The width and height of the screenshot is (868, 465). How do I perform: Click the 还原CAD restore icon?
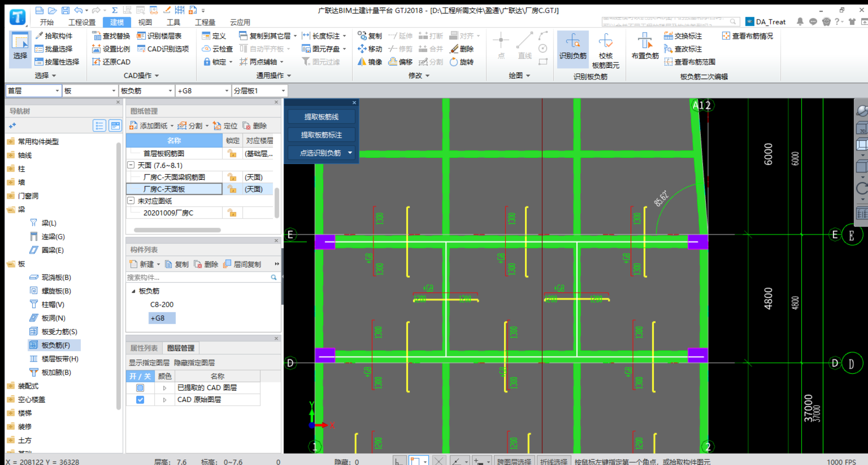pos(96,62)
